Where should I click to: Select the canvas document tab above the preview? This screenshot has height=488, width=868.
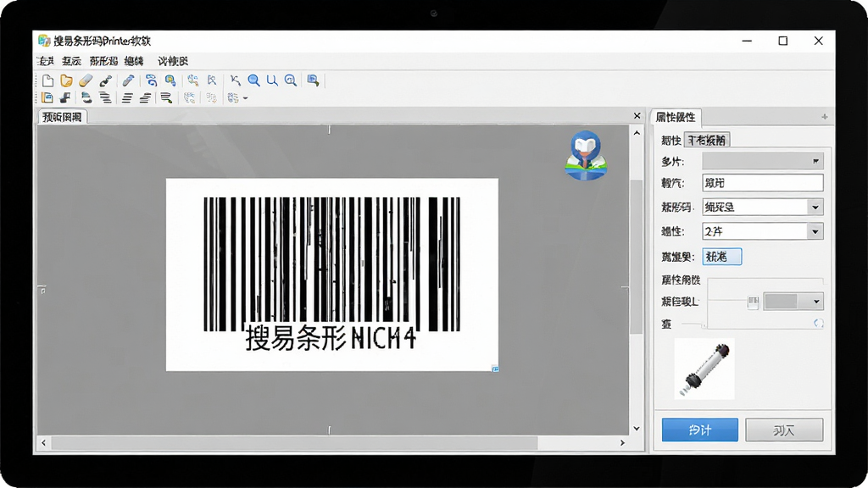62,117
